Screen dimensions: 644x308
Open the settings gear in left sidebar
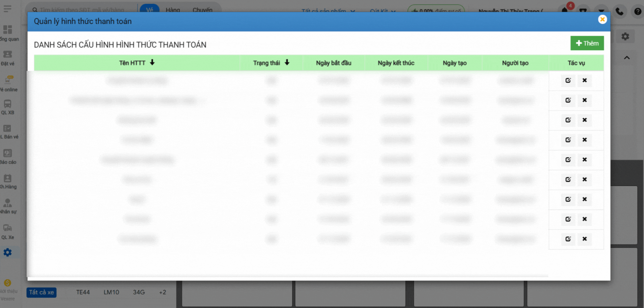click(7, 252)
